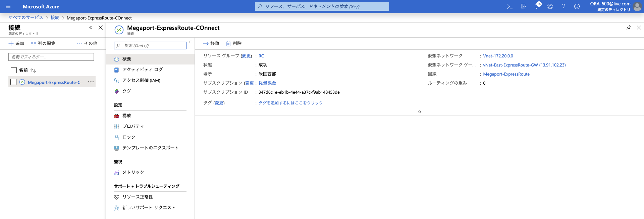The image size is (644, 219).
Task: Click 移動 move command
Action: click(x=211, y=43)
